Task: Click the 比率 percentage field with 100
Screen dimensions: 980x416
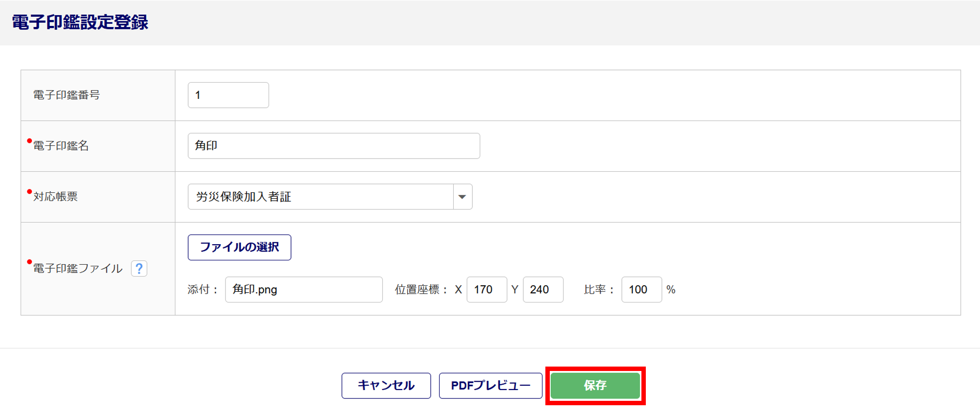Action: click(641, 290)
